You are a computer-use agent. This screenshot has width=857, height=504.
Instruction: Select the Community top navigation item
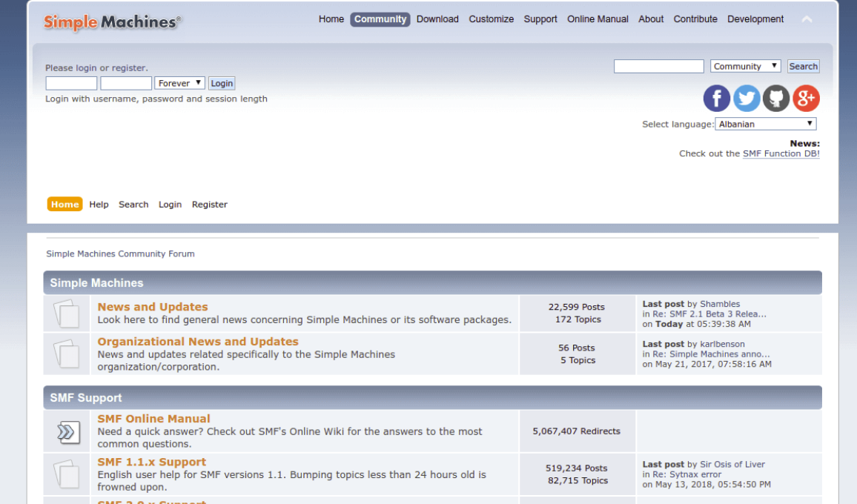pyautogui.click(x=380, y=19)
